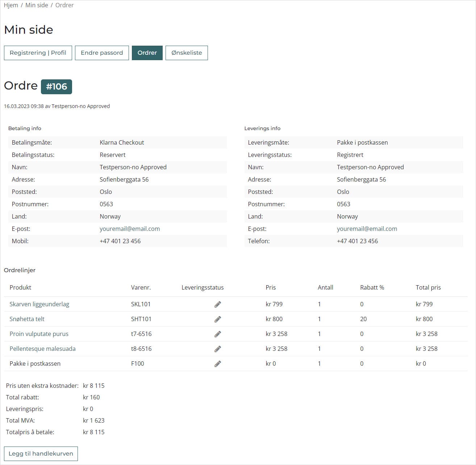Click pencil icon in Pakke i postkassen row
Viewport: 476px width, 465px height.
click(x=217, y=364)
